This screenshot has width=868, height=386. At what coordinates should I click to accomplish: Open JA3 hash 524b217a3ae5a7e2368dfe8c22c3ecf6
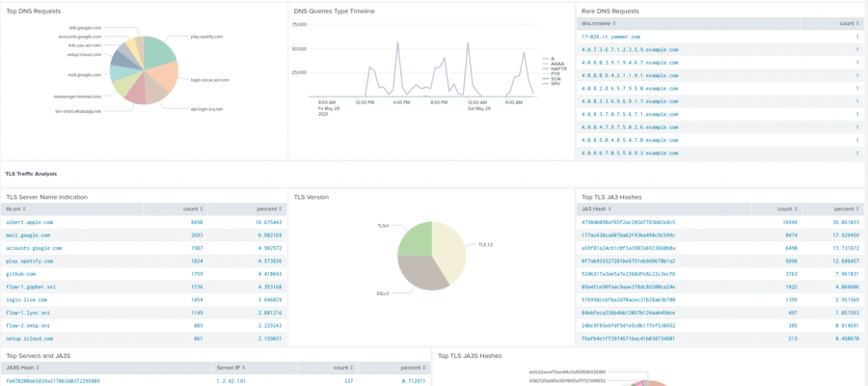[x=628, y=274]
